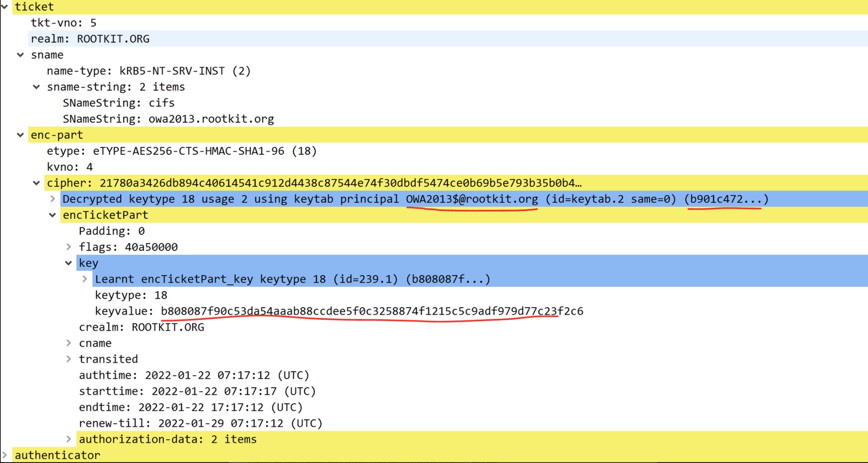Collapse sname-string 2 items node

(x=36, y=87)
